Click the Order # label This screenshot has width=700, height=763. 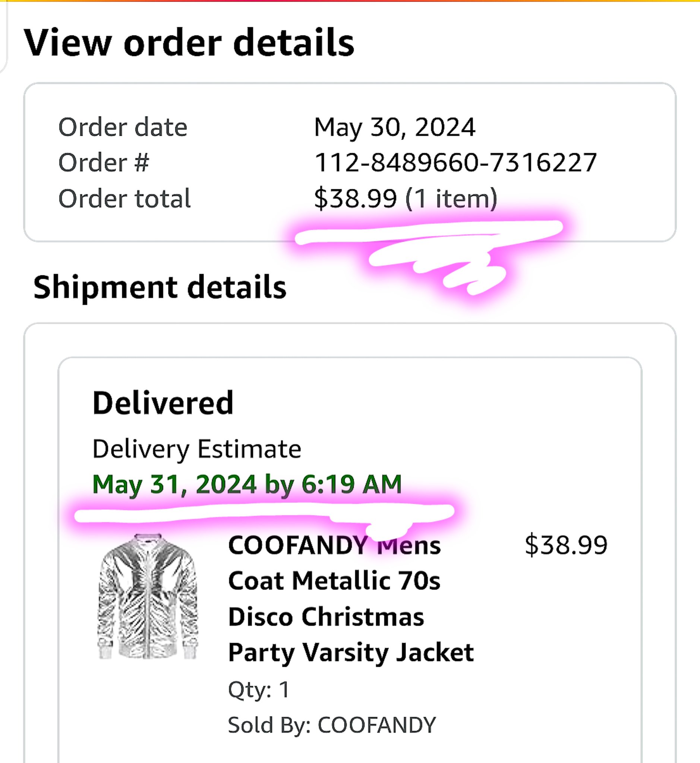[x=104, y=163]
